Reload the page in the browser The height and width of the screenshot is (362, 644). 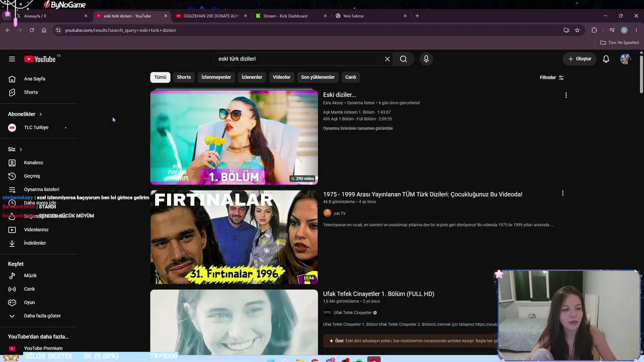[32, 30]
